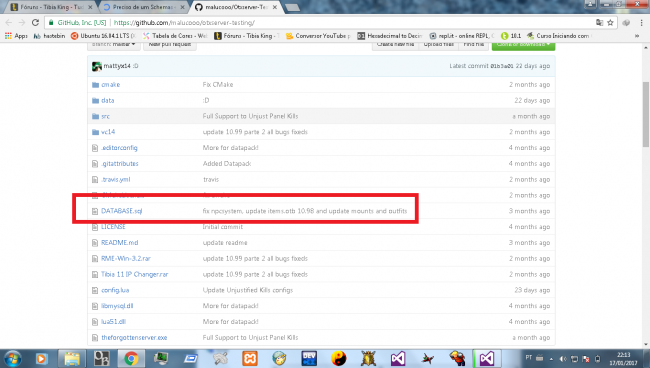
Task: Click the cmake folder icon
Action: [95, 85]
